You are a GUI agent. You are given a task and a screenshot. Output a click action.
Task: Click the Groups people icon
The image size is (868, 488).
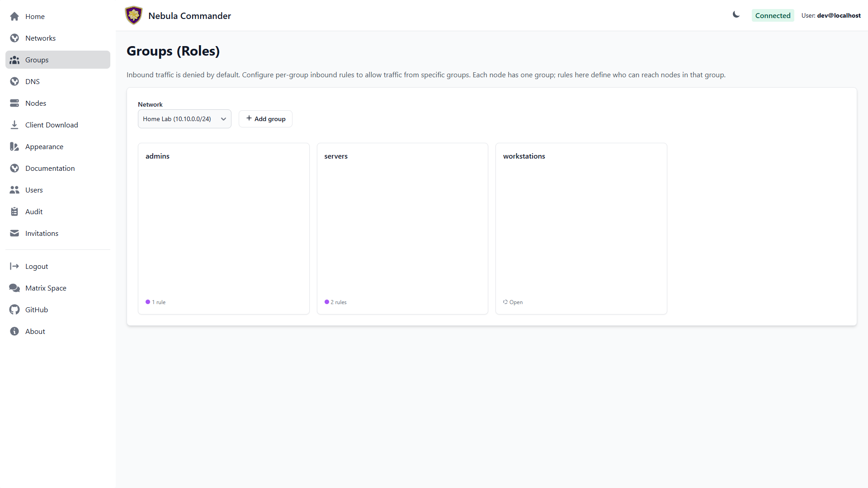point(14,60)
